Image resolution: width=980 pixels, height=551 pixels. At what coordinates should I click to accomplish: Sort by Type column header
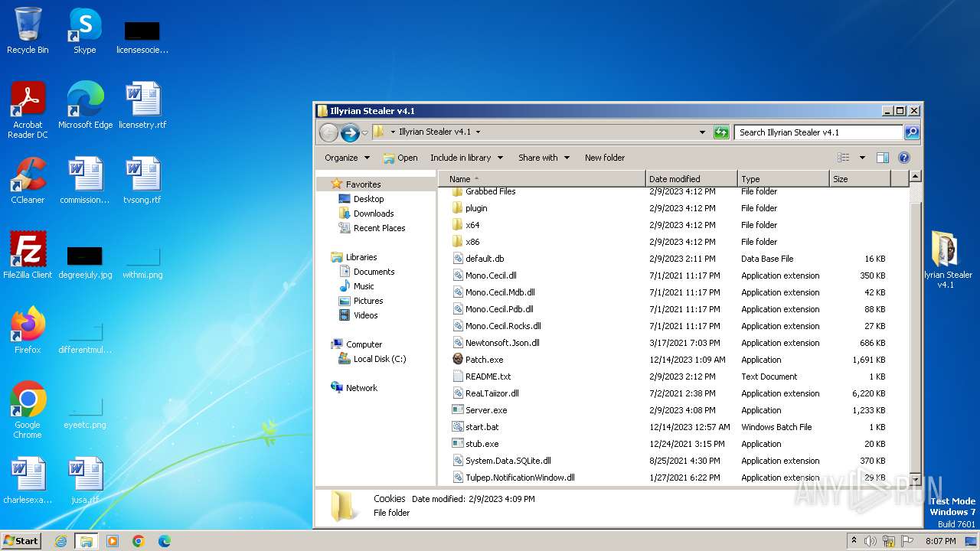click(x=783, y=178)
